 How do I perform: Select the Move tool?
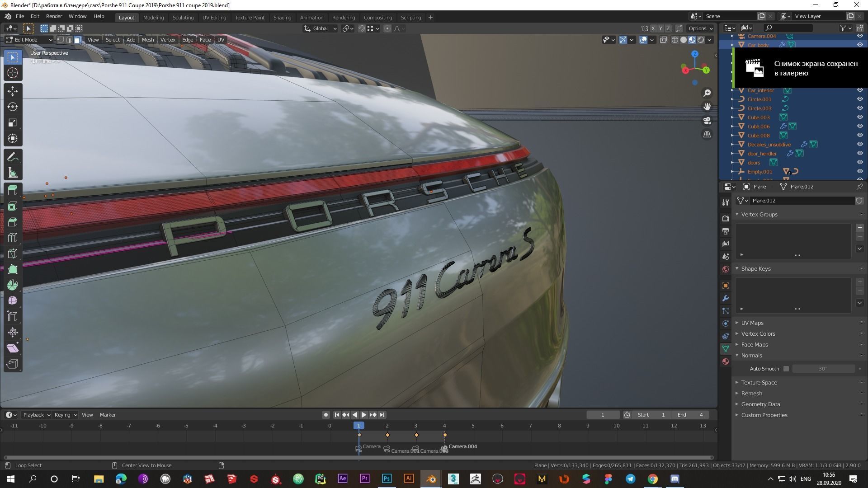point(13,91)
